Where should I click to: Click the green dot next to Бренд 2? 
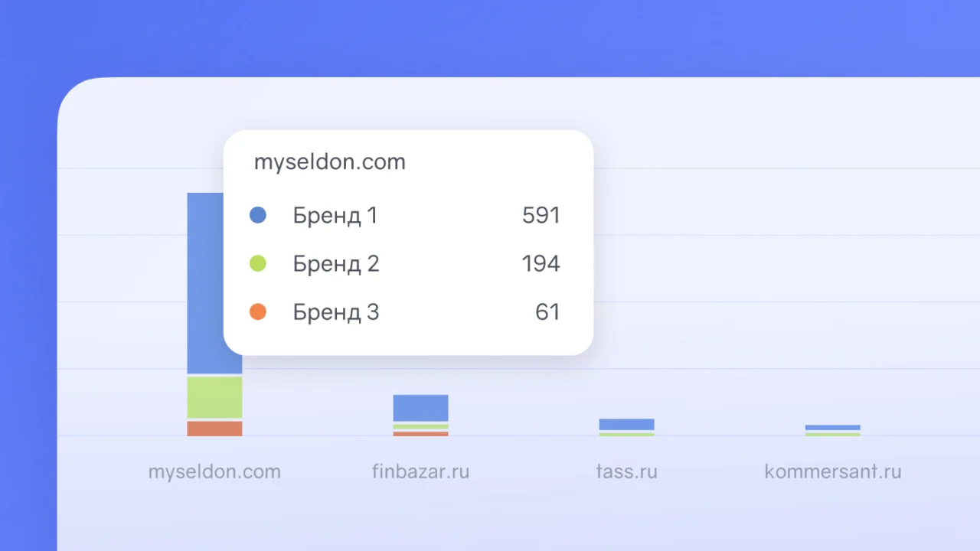point(258,264)
